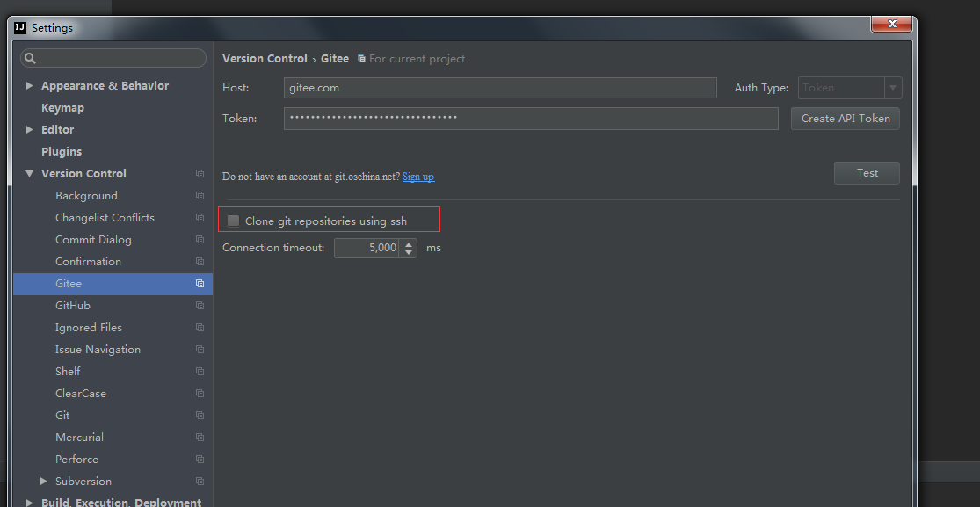Viewport: 980px width, 507px height.
Task: Click the Test connection button
Action: 867,173
